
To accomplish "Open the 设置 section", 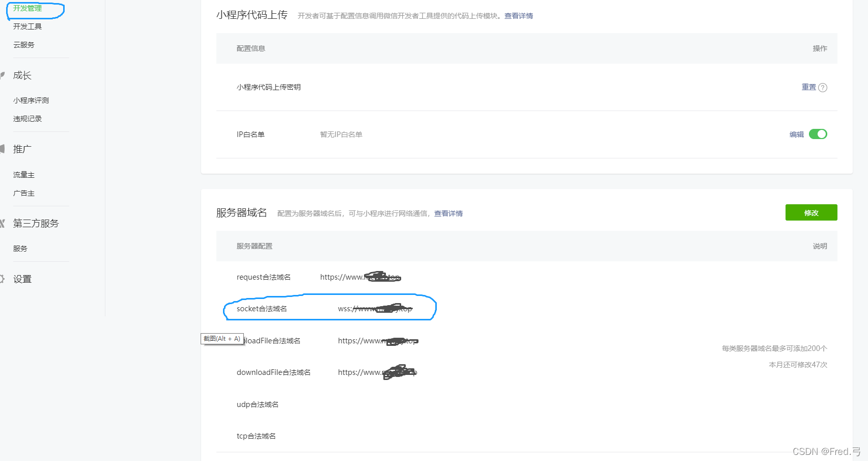I will coord(22,279).
